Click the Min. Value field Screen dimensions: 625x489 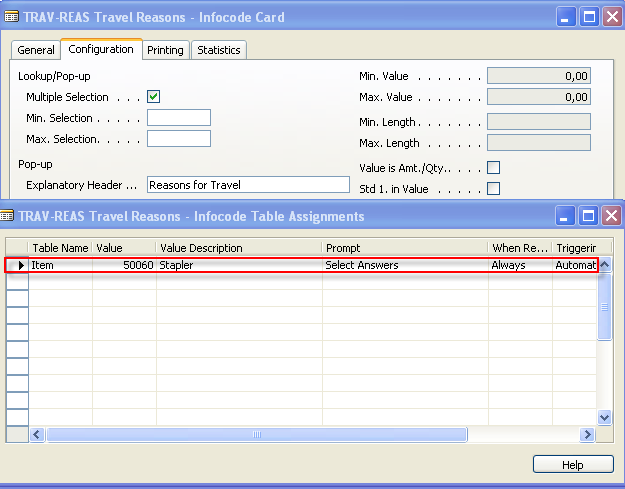pos(539,76)
